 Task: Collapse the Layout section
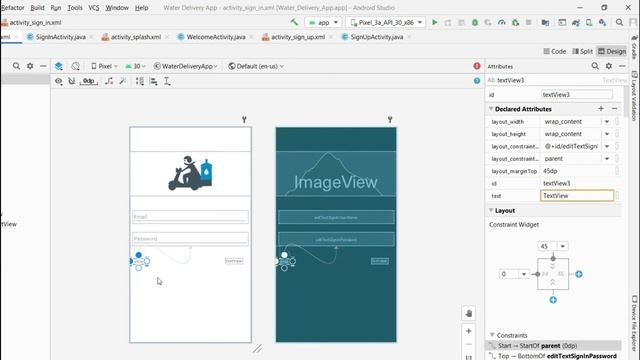[x=491, y=210]
